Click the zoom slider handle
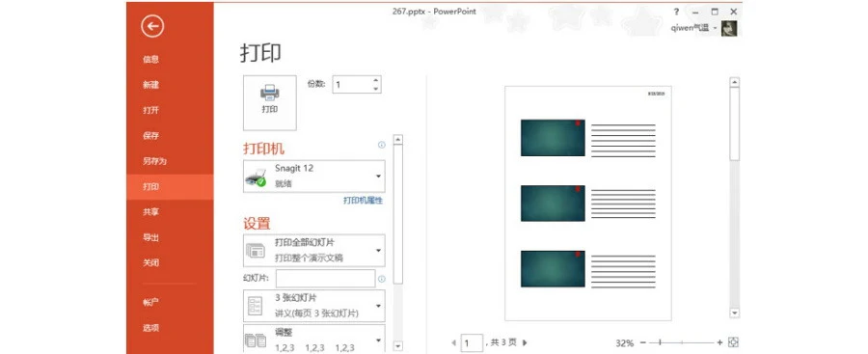 click(x=660, y=343)
